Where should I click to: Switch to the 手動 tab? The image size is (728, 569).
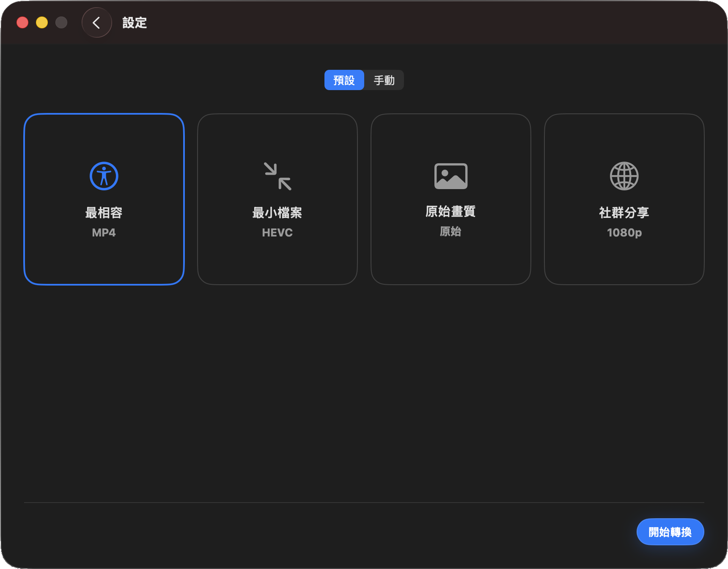[x=384, y=80]
